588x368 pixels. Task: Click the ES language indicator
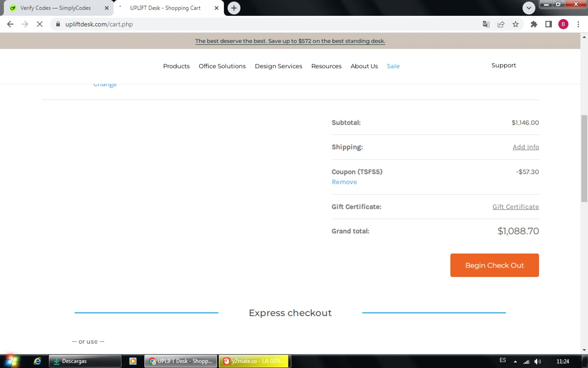pyautogui.click(x=503, y=360)
